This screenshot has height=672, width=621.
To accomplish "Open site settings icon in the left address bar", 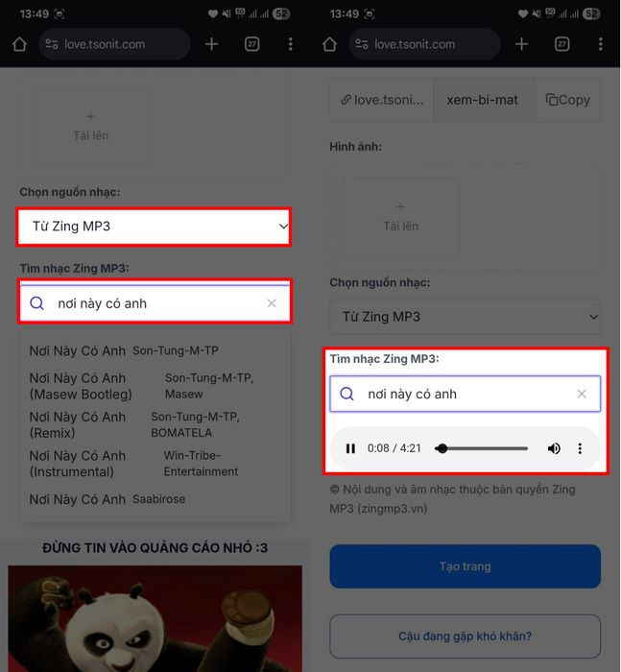I will [52, 44].
